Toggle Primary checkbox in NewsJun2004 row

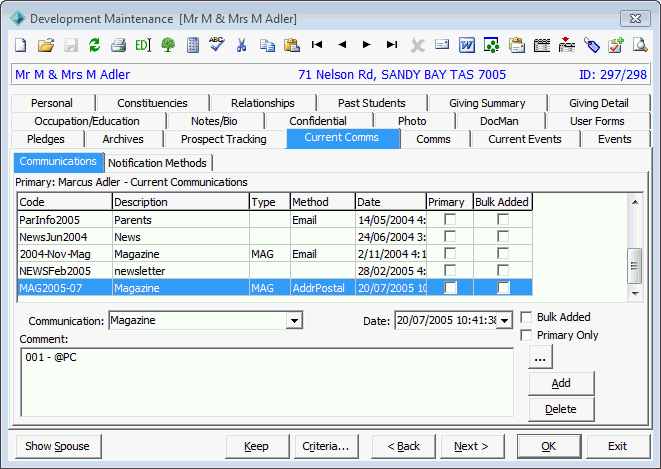(x=450, y=236)
